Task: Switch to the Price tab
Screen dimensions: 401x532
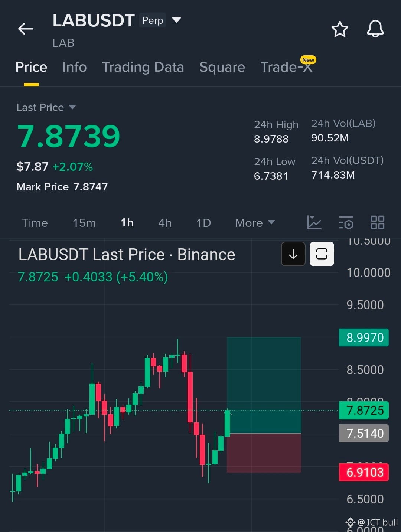Action: pos(31,67)
